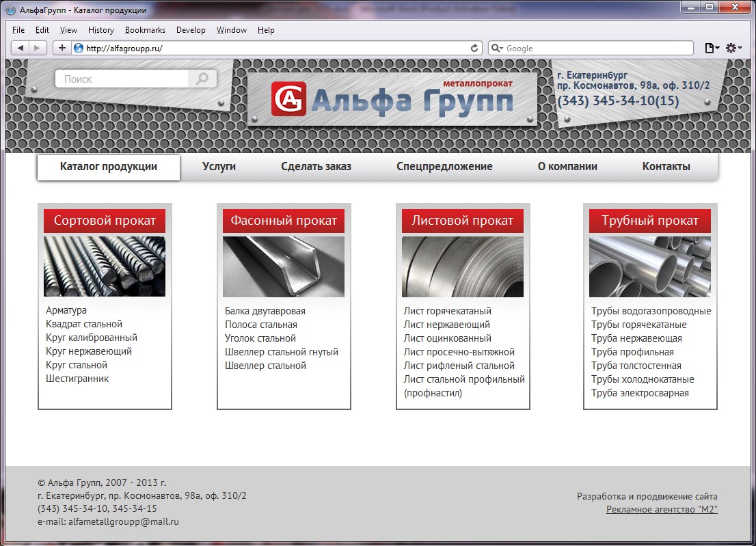Viewport: 756px width, 546px height.
Task: Click the steel pipes image thumbnail
Action: 650,267
